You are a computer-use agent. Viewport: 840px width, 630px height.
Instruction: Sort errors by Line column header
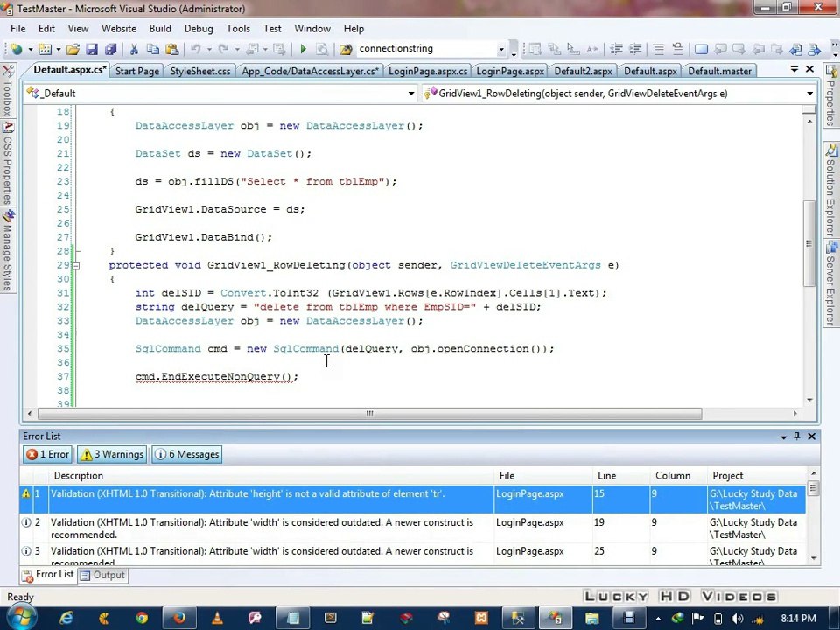(x=621, y=476)
